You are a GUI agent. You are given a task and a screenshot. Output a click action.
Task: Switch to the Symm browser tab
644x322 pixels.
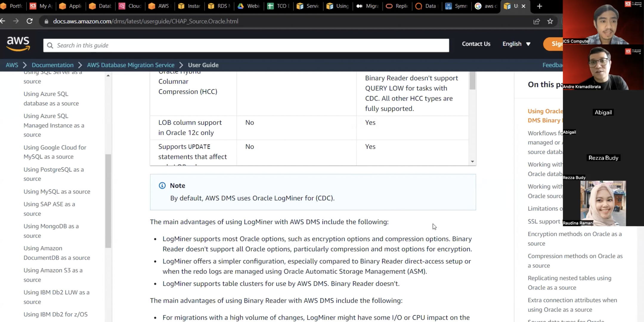point(457,6)
